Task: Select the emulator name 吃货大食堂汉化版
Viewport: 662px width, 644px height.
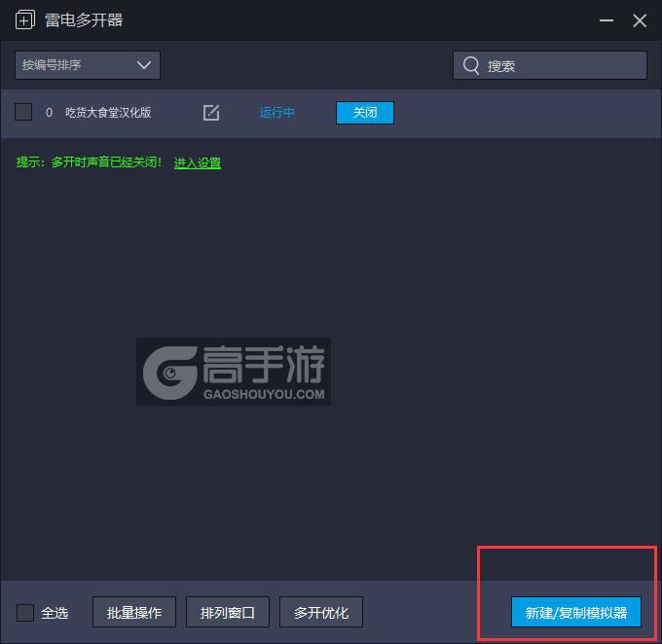Action: 108,113
